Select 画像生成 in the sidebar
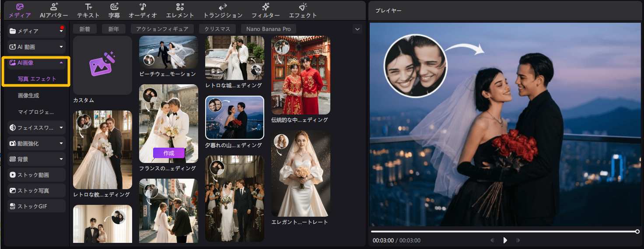 pyautogui.click(x=28, y=95)
